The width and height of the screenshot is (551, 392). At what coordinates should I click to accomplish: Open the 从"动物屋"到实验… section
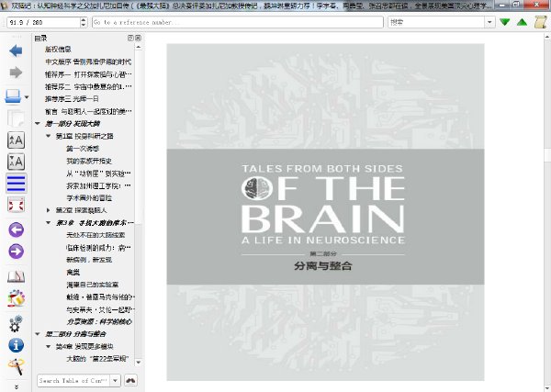(x=99, y=174)
